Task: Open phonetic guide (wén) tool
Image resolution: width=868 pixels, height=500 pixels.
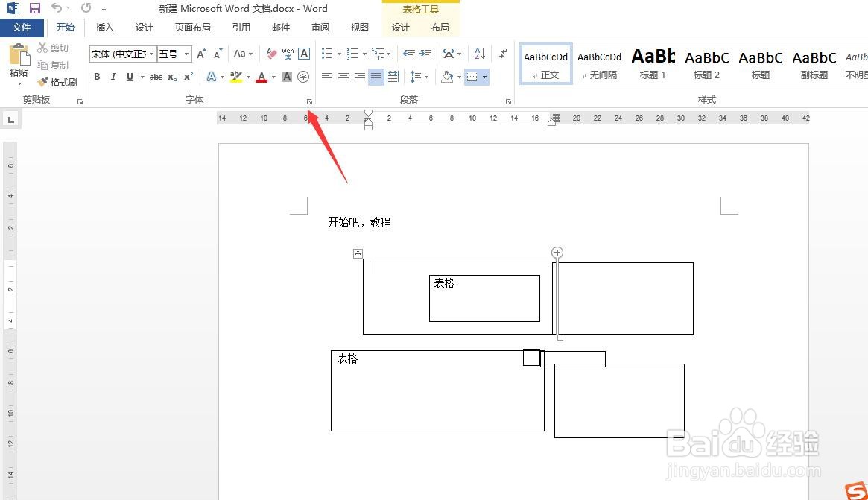Action: coord(288,54)
